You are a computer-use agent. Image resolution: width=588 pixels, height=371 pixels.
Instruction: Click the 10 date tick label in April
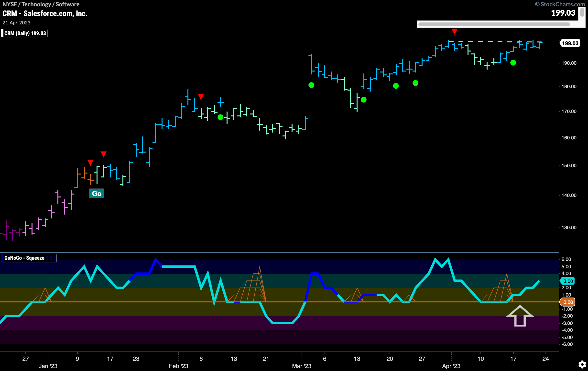pos(481,359)
